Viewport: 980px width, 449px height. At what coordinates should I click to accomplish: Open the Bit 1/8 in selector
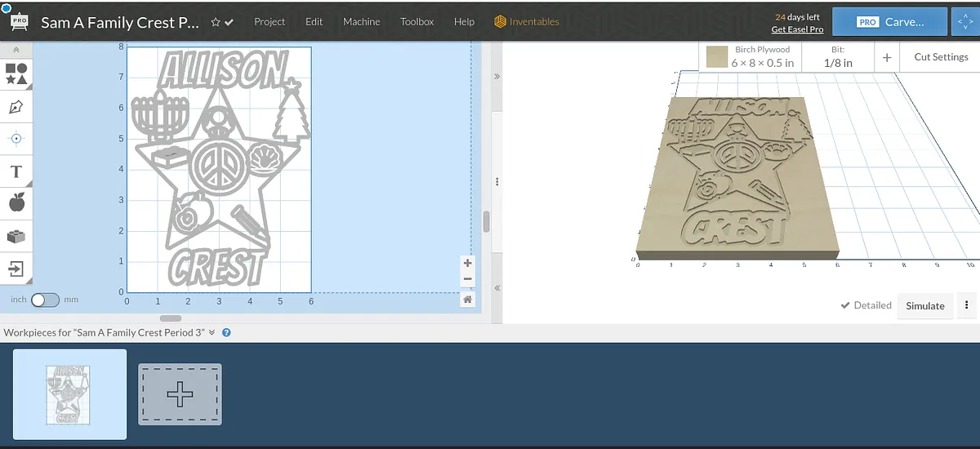point(837,57)
